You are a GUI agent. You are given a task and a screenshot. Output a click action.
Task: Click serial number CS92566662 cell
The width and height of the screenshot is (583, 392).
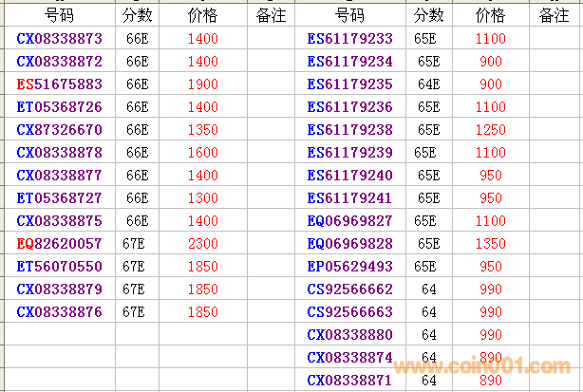(x=349, y=289)
